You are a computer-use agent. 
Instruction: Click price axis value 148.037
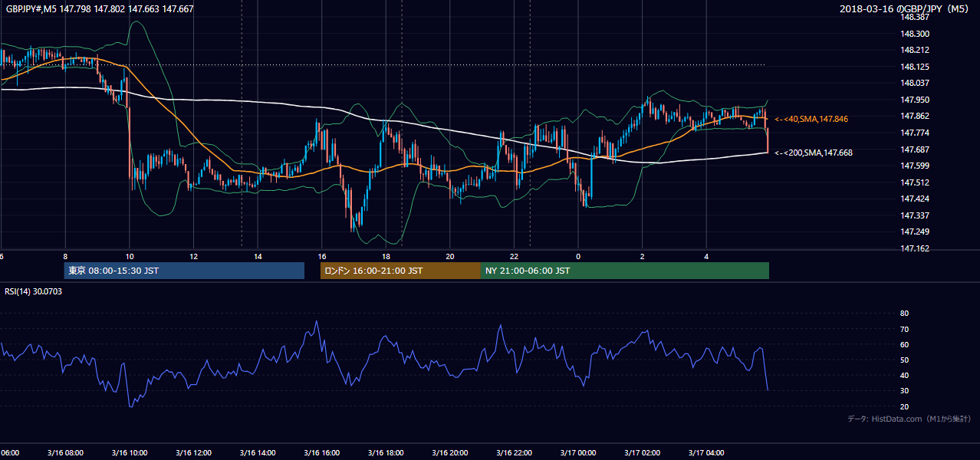(916, 83)
